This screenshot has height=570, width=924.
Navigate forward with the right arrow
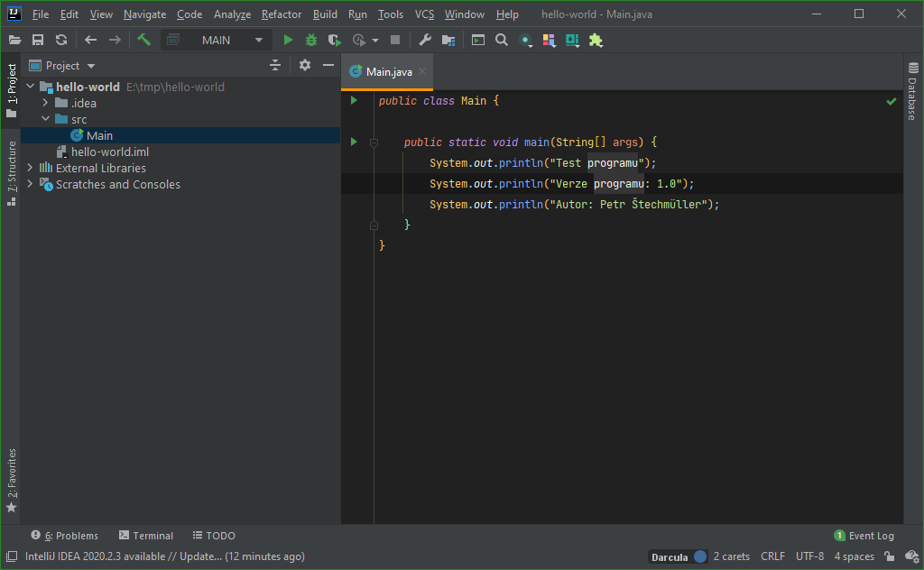(115, 40)
